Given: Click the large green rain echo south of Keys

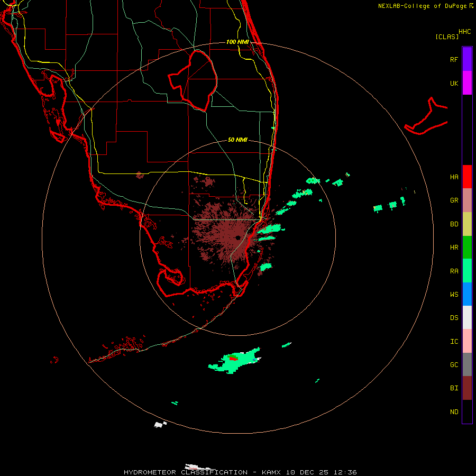Looking at the screenshot, I should point(234,361).
